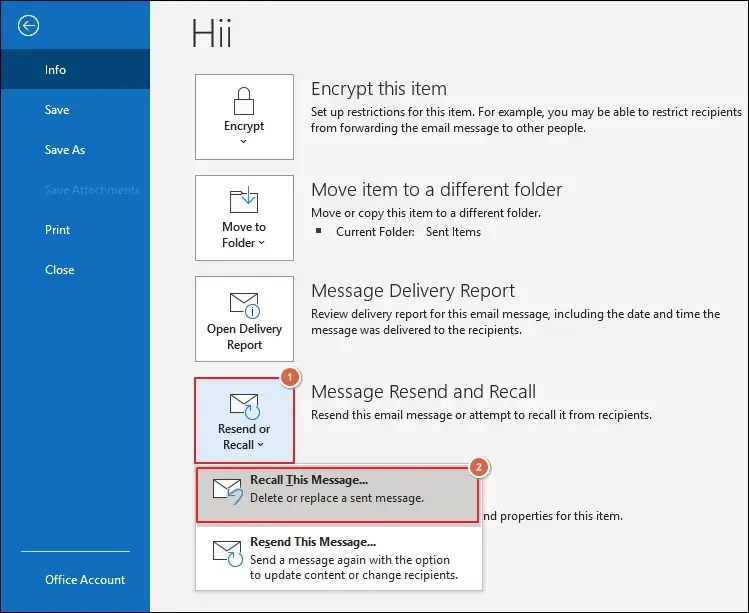
Task: Click 'Resend this email message' description text
Action: tap(481, 415)
